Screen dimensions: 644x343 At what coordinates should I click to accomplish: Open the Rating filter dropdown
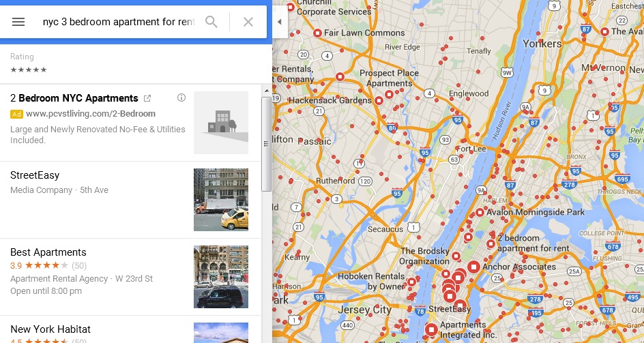click(x=29, y=63)
